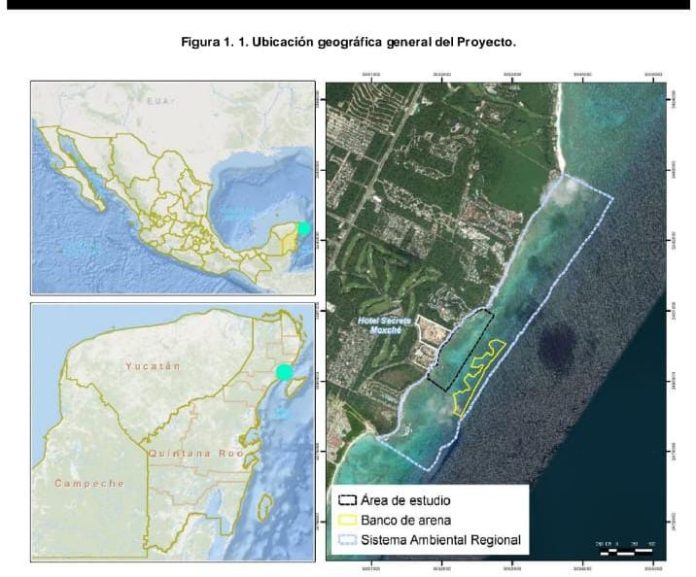
Task: Click the Quintana Roo state label
Action: tap(196, 453)
